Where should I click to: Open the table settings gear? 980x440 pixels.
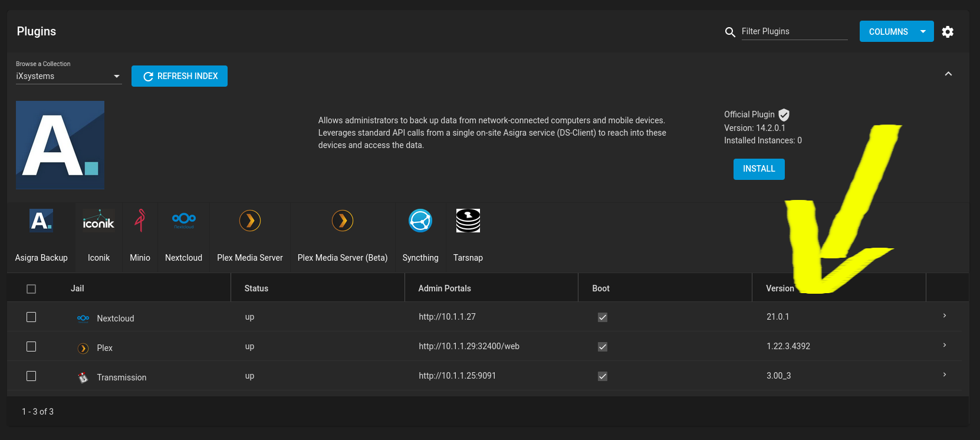tap(948, 32)
